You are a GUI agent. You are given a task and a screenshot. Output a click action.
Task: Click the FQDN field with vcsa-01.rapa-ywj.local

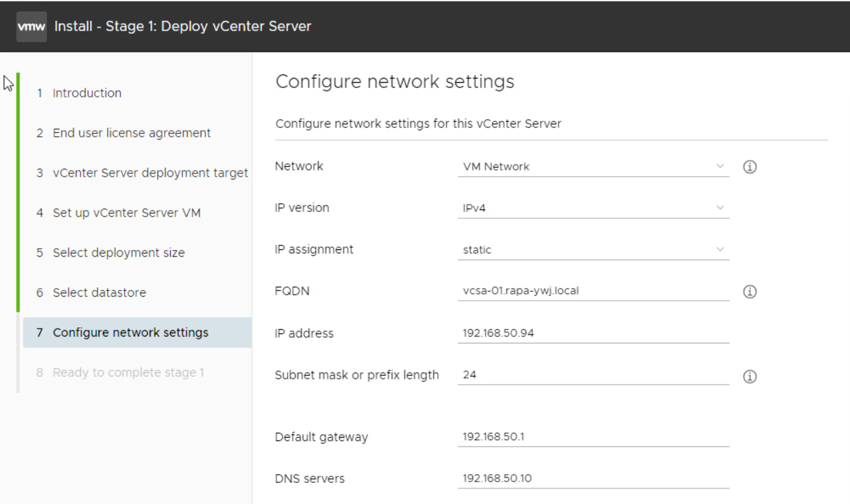tap(593, 291)
